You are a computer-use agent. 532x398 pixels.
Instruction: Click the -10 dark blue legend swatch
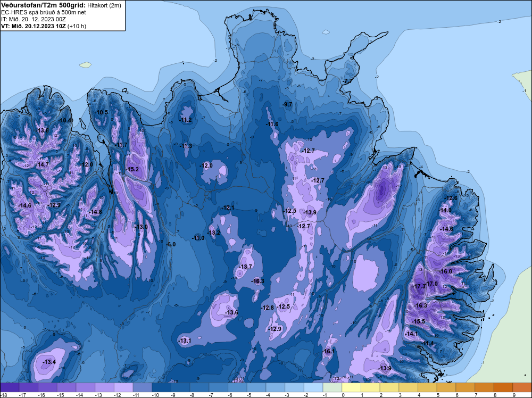(x=162, y=387)
